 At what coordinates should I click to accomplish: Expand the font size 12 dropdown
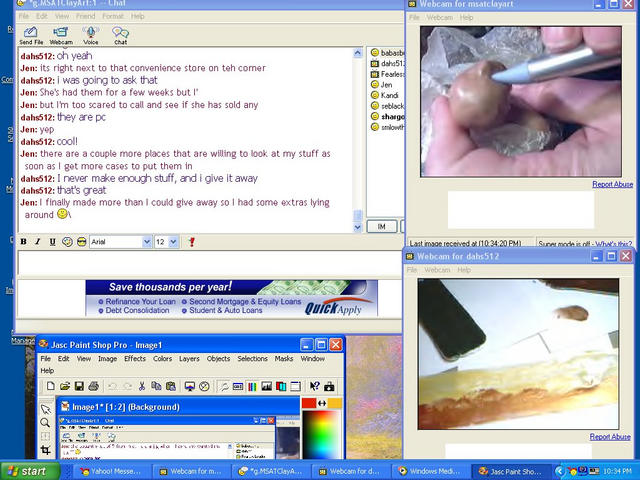pyautogui.click(x=173, y=242)
